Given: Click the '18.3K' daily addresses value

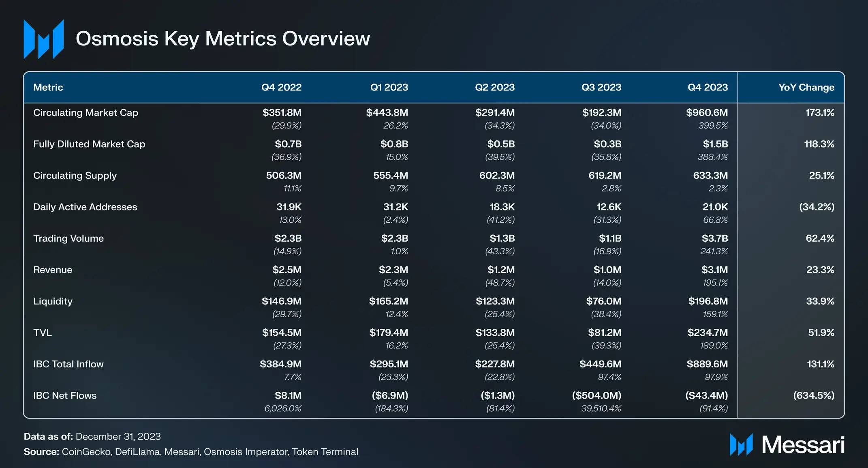Looking at the screenshot, I should coord(502,207).
